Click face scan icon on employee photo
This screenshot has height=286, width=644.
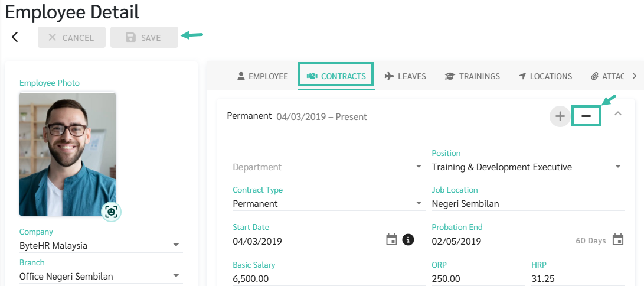[111, 212]
